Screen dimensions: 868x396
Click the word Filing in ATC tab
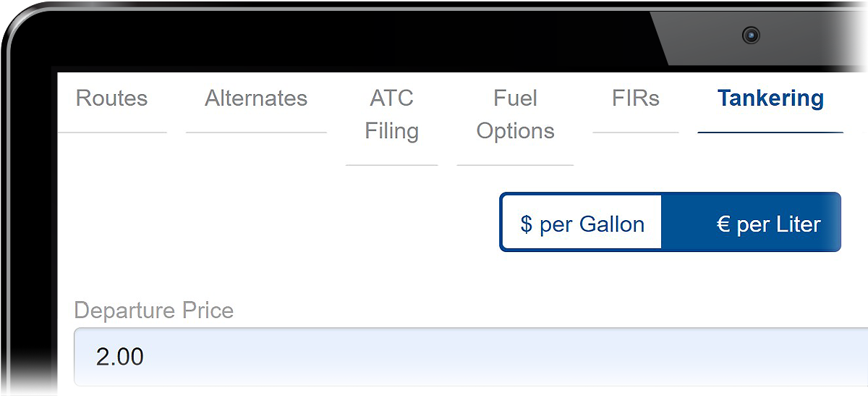(x=391, y=132)
